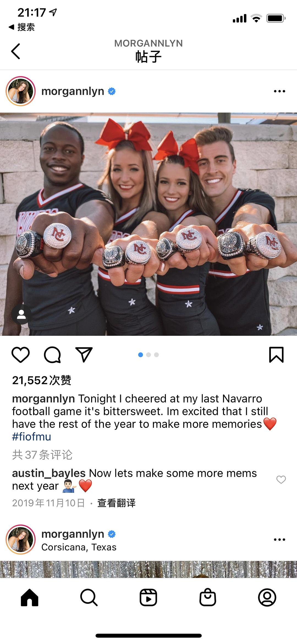Open the #fiofmu hashtag
This screenshot has height=644, width=297.
[x=32, y=437]
